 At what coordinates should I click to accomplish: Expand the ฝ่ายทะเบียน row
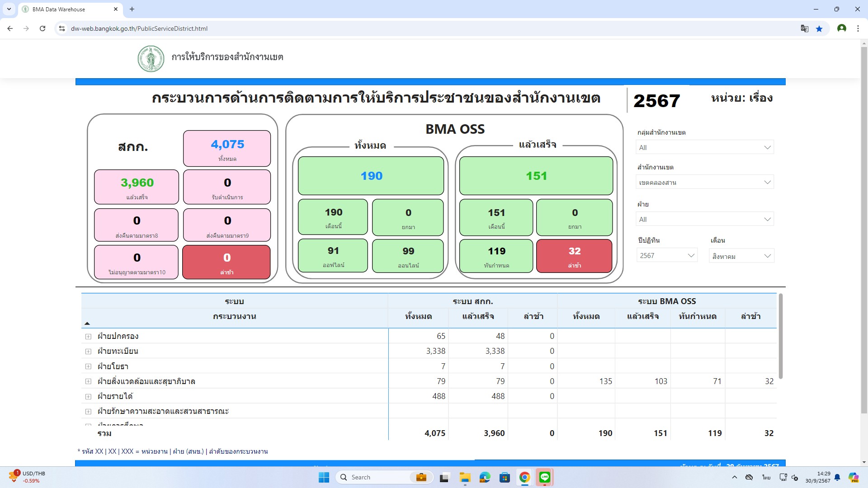pos(88,351)
